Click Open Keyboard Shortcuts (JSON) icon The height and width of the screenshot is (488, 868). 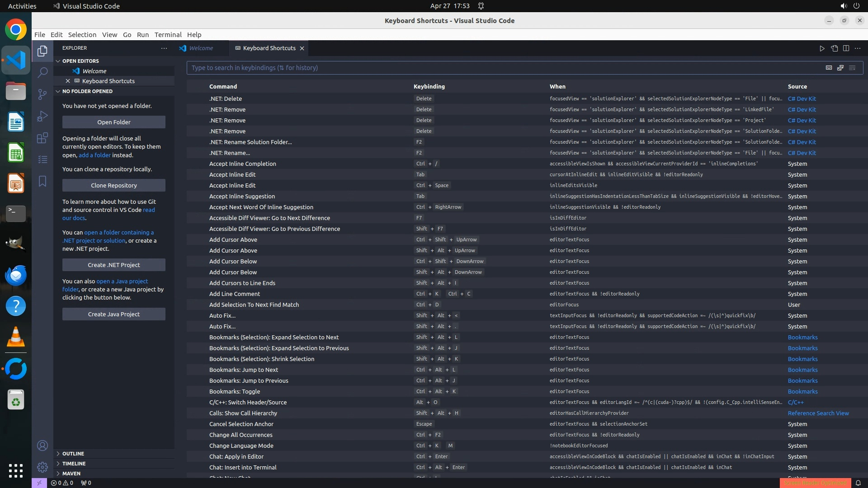(x=834, y=48)
